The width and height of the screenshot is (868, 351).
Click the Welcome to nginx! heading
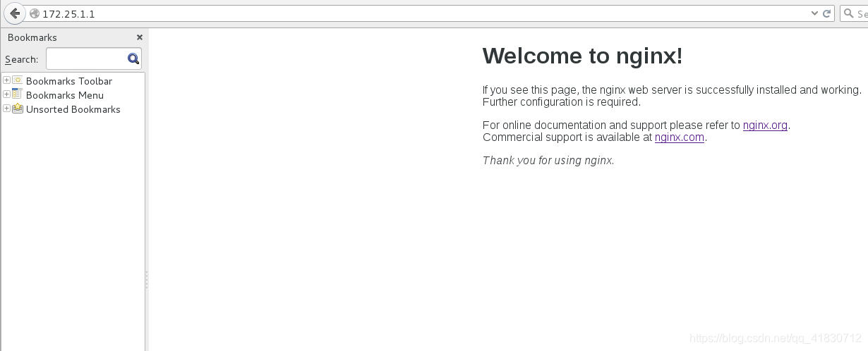pyautogui.click(x=583, y=56)
